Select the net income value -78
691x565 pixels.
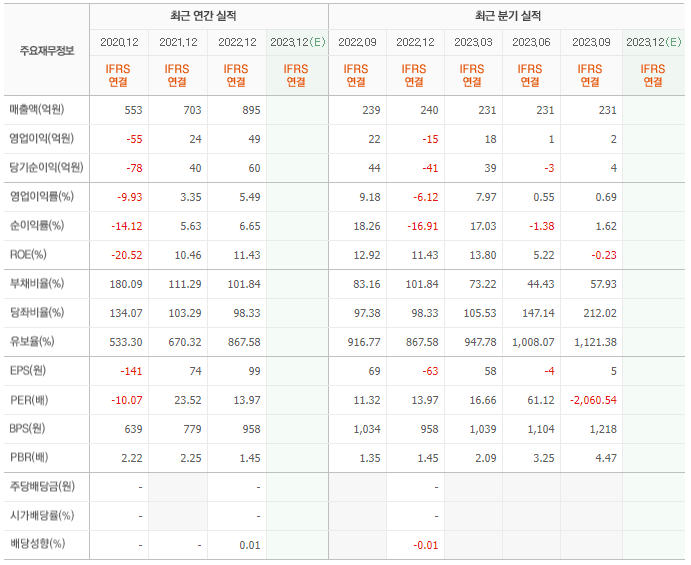coord(134,168)
